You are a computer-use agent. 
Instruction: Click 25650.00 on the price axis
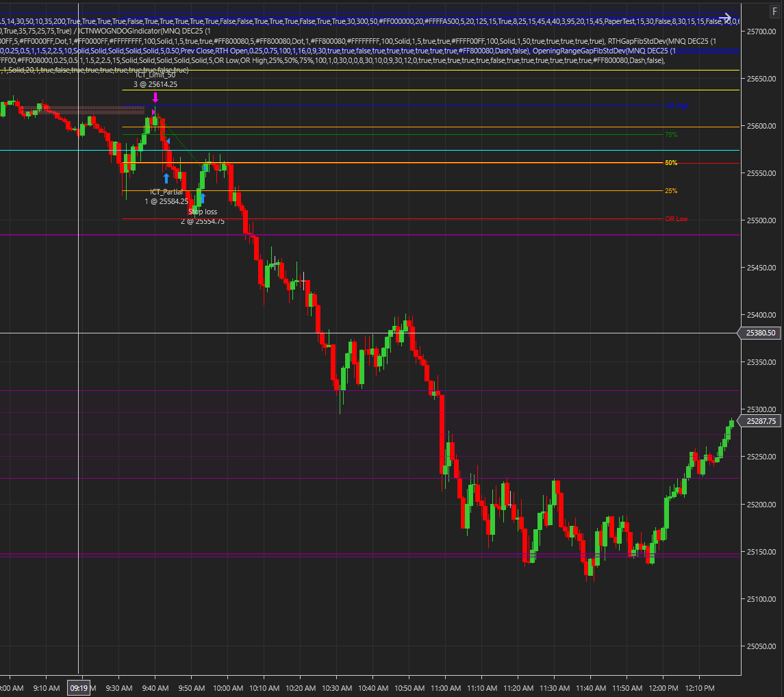[761, 79]
